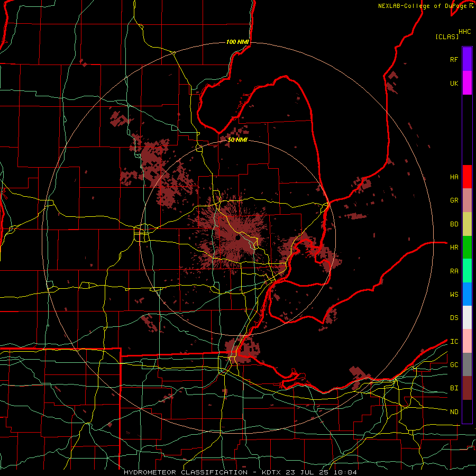Click the RF legend label
This screenshot has width=476, height=476.
click(x=454, y=59)
